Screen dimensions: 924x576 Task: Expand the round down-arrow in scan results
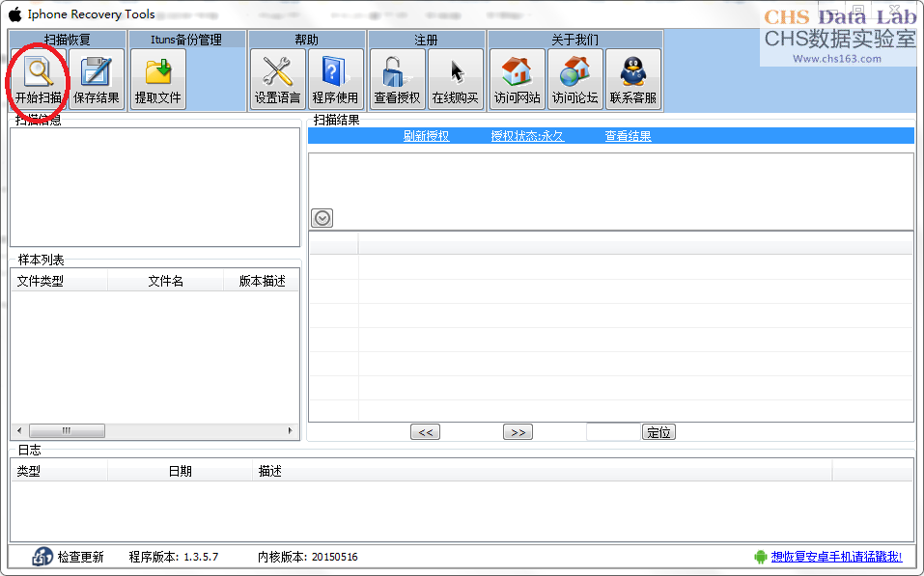(x=322, y=218)
